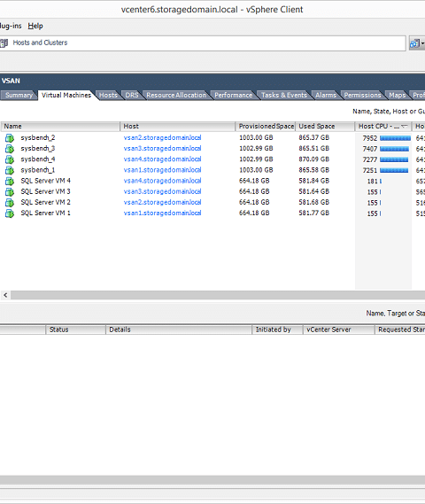Open the Plug-ins menu

pos(11,26)
